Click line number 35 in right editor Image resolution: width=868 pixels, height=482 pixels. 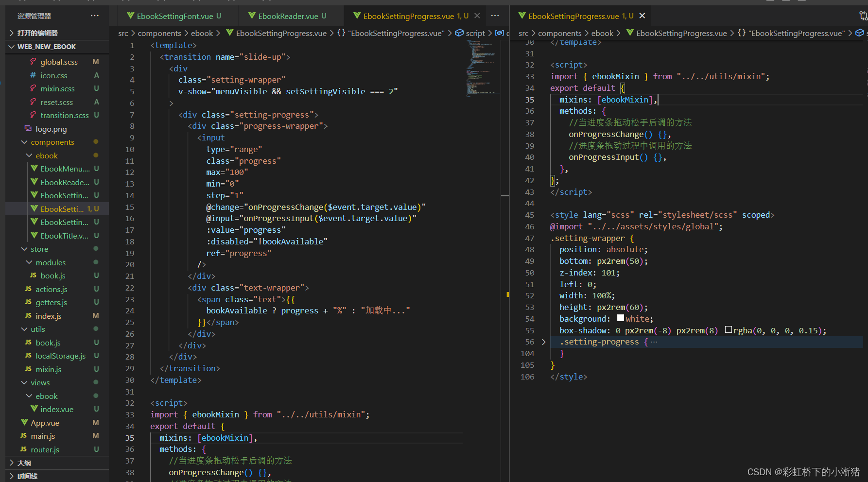[x=530, y=100]
